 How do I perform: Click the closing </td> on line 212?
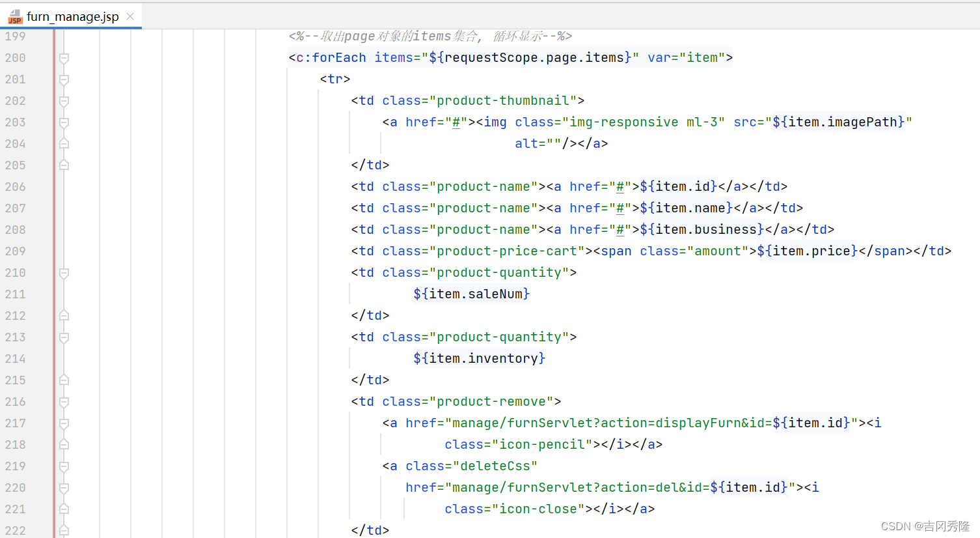(x=370, y=316)
